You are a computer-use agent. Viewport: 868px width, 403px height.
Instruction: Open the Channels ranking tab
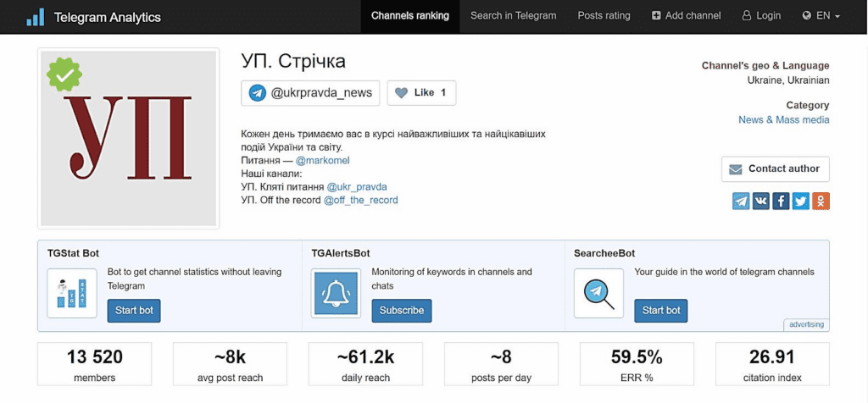[410, 16]
